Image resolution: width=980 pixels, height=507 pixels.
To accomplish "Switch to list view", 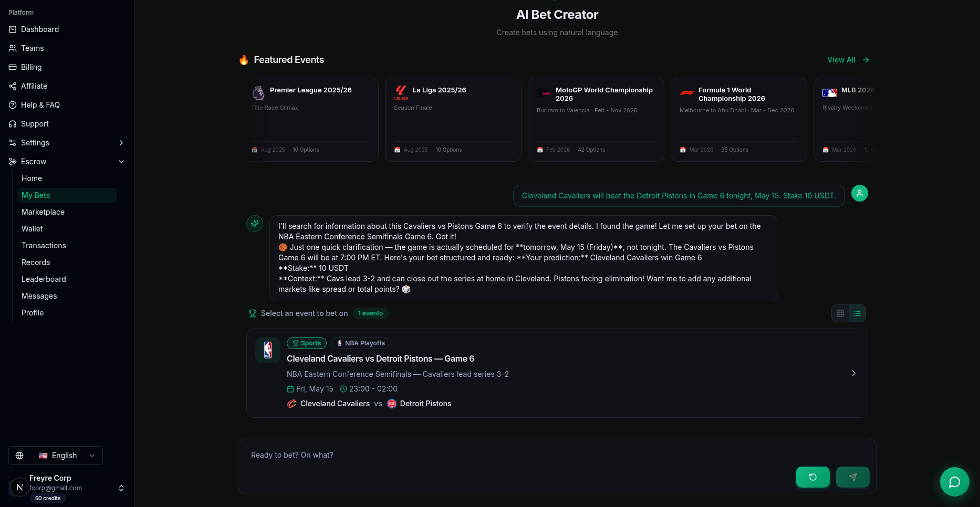I will [857, 313].
